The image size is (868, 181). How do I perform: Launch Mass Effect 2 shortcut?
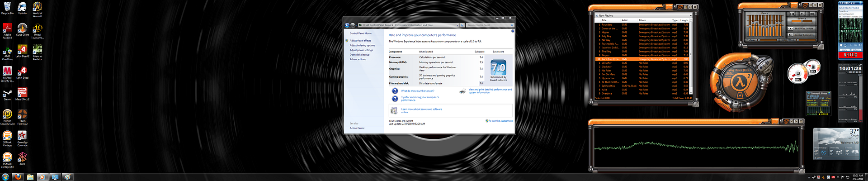(22, 94)
